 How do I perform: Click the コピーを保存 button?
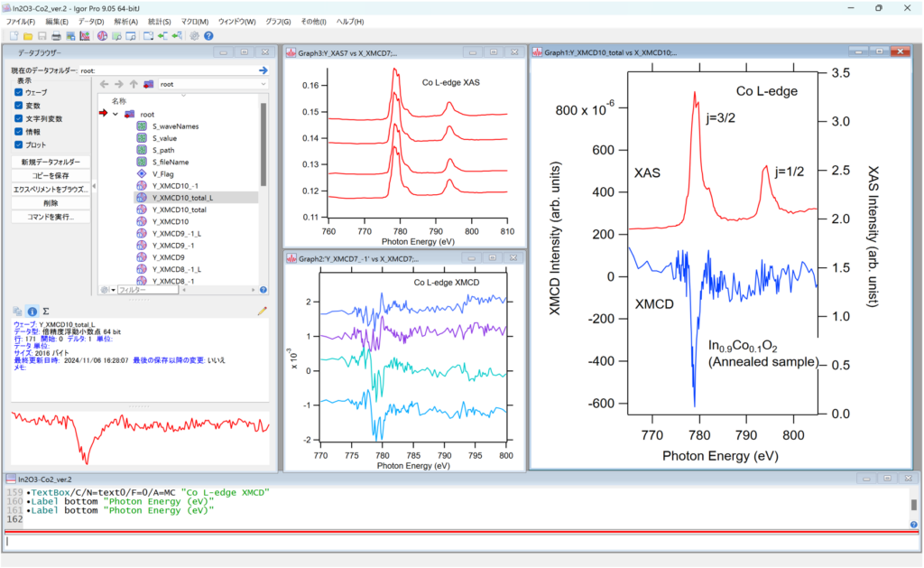click(51, 175)
